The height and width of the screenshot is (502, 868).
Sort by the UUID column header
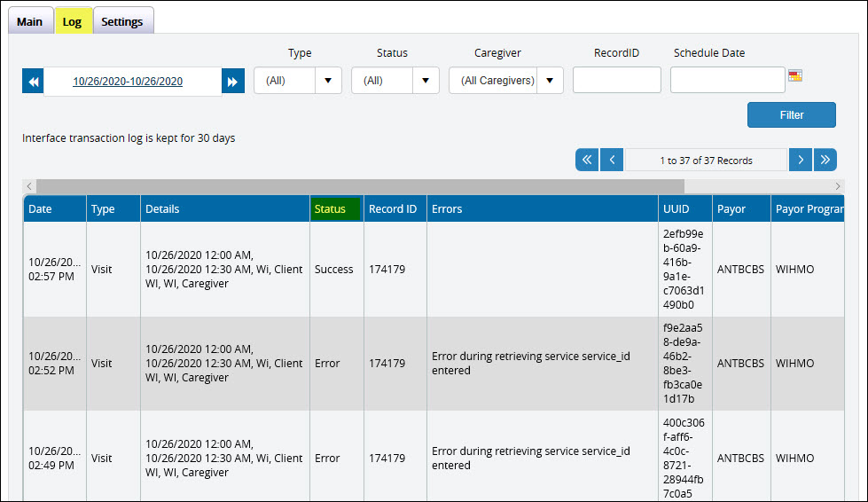pos(685,208)
